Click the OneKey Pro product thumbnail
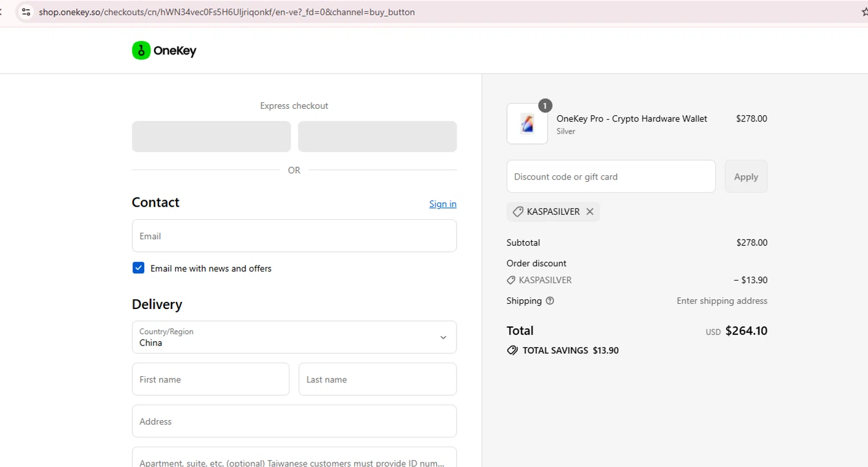The height and width of the screenshot is (467, 868). (x=527, y=124)
